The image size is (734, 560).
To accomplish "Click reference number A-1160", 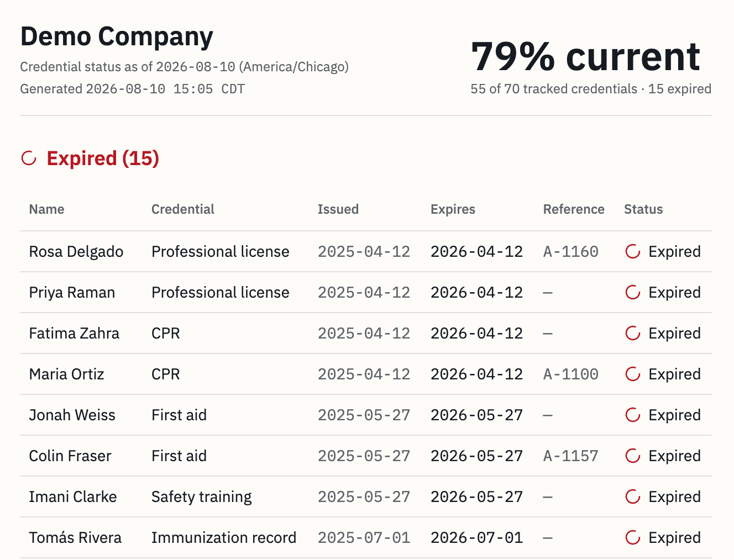I will coord(571,252).
